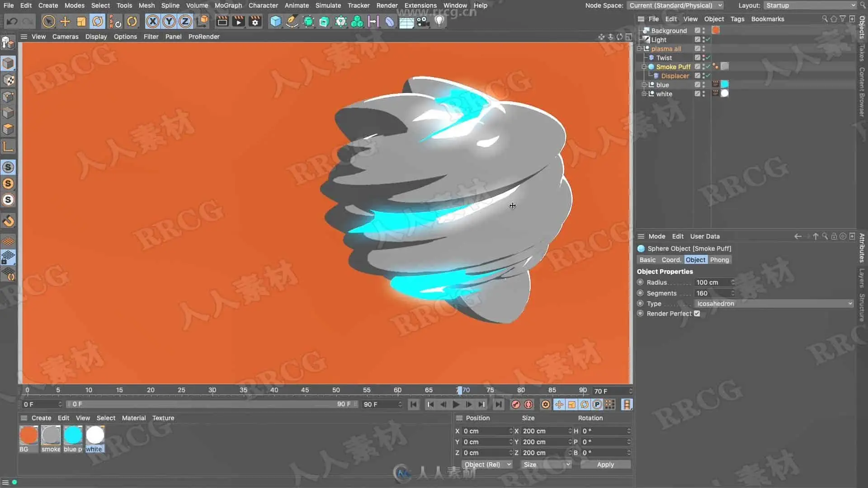Image resolution: width=868 pixels, height=488 pixels.
Task: Expand the blue object hierarchy
Action: tap(644, 85)
